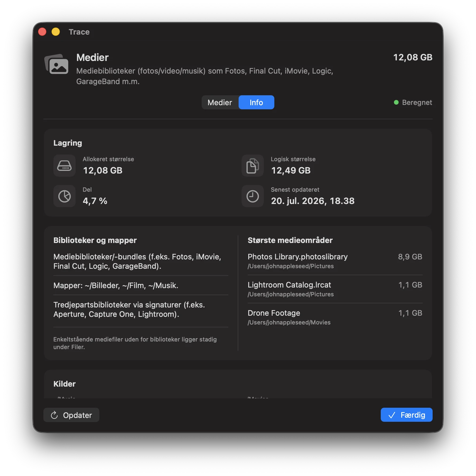This screenshot has height=476, width=476.
Task: Click the Trace window title
Action: pyautogui.click(x=79, y=32)
